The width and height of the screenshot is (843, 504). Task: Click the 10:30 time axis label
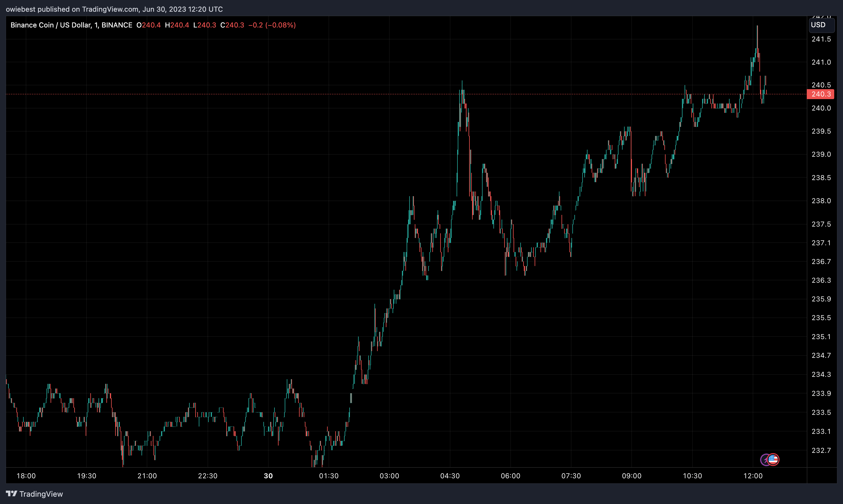click(x=692, y=476)
